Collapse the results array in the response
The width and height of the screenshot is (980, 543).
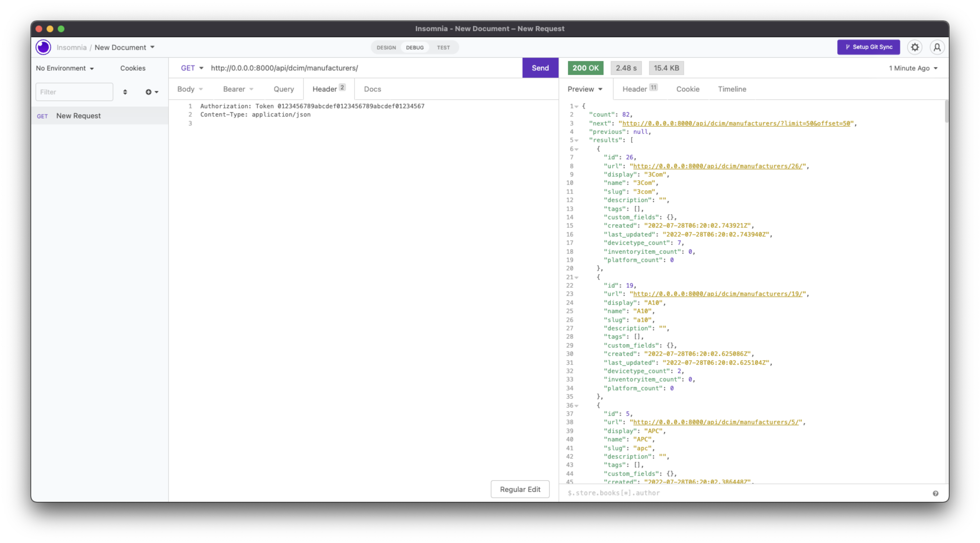577,140
